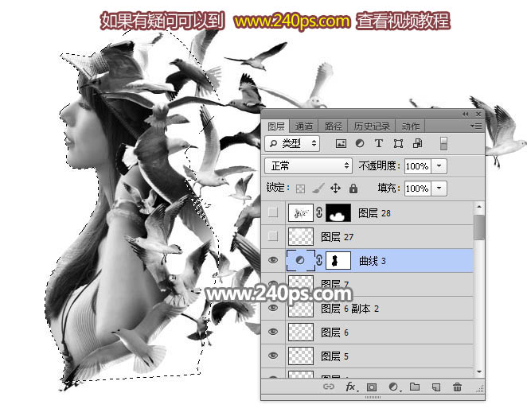
Task: Select the 图层 6 thumbnail
Action: coord(301,332)
